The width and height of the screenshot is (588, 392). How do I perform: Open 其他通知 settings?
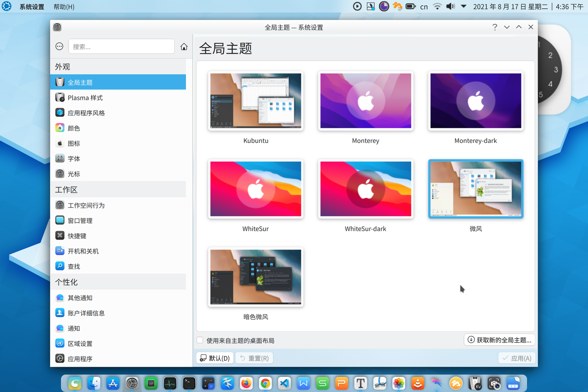click(x=118, y=298)
